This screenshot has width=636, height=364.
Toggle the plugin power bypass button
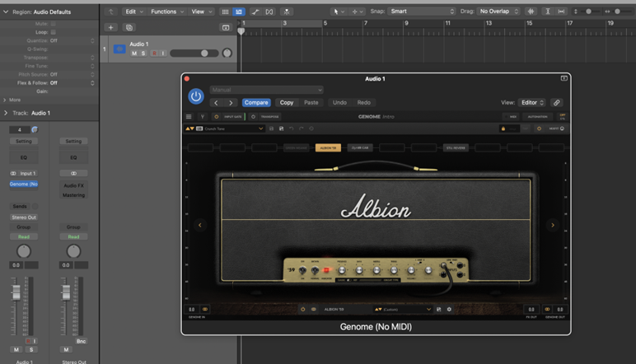tap(196, 96)
